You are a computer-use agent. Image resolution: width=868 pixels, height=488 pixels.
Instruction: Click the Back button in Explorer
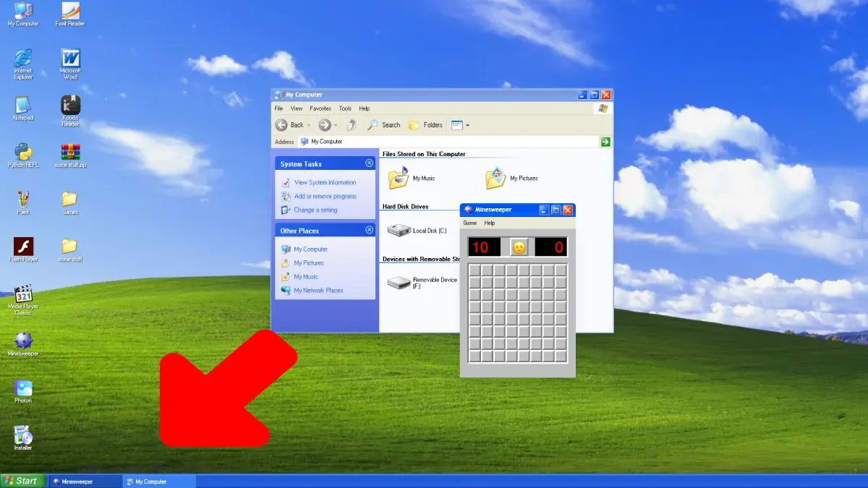click(x=289, y=125)
